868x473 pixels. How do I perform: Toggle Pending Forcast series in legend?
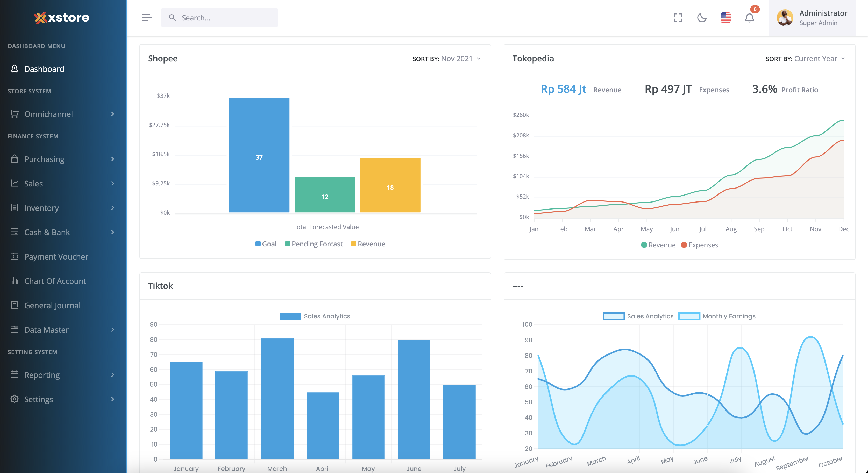(314, 244)
